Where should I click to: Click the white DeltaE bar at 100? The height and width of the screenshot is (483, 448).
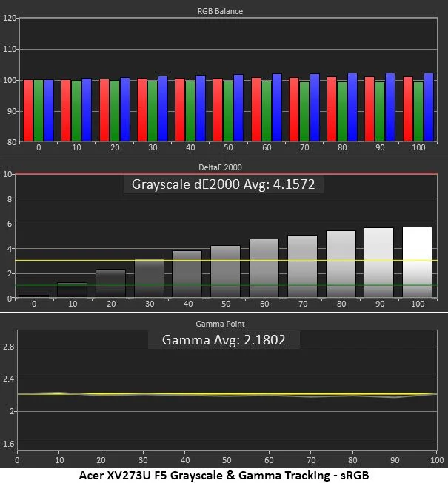pos(417,262)
